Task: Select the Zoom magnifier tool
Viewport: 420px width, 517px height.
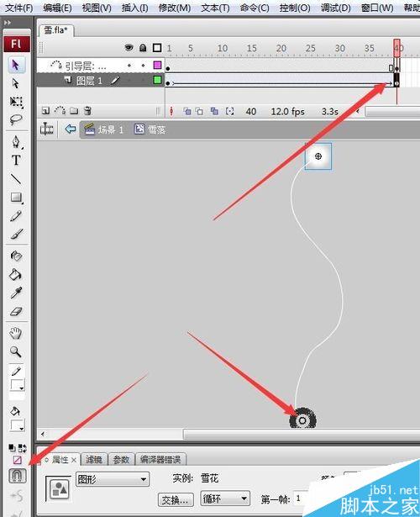Action: point(16,351)
